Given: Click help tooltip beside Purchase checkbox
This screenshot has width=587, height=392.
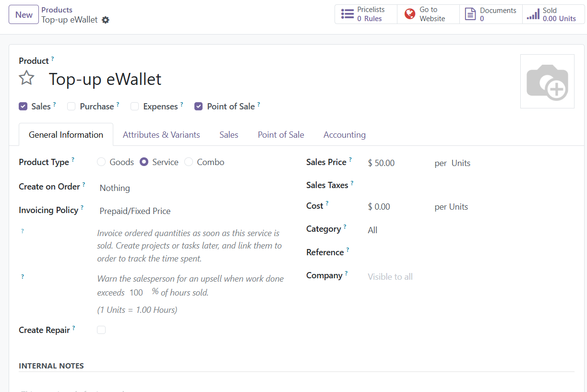Looking at the screenshot, I should pos(118,104).
